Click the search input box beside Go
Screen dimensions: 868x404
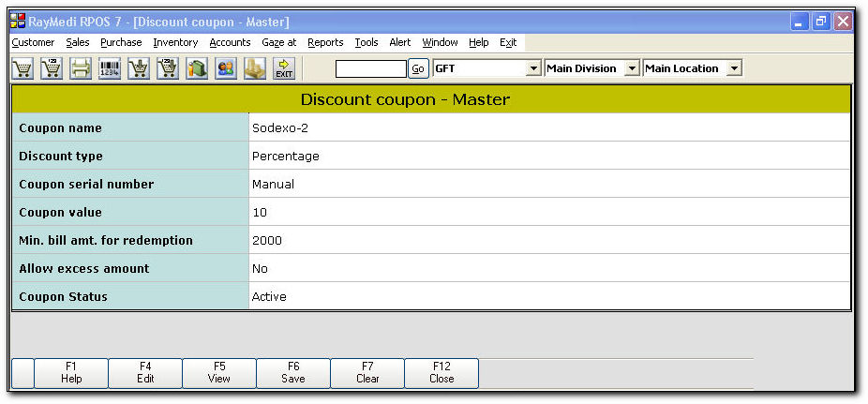coord(371,68)
